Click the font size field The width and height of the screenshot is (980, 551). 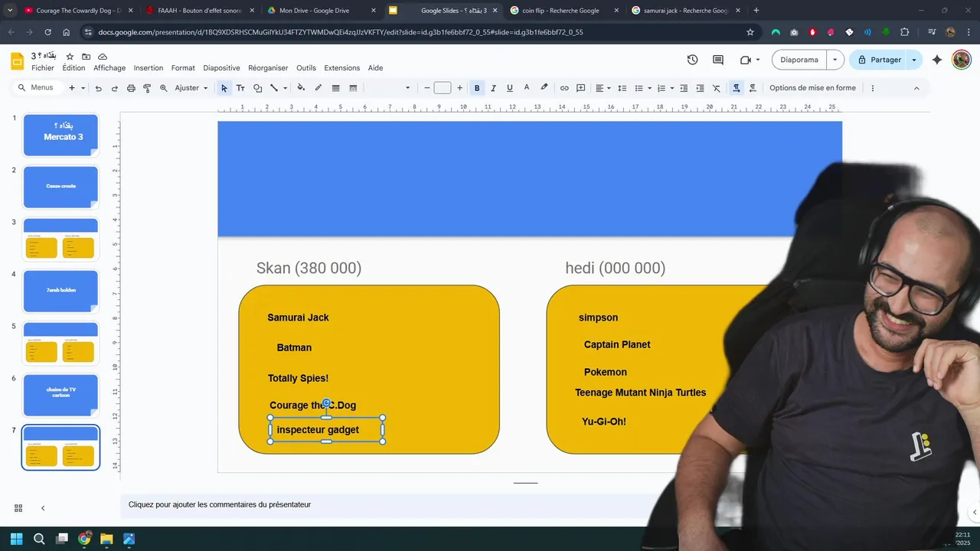pos(443,88)
